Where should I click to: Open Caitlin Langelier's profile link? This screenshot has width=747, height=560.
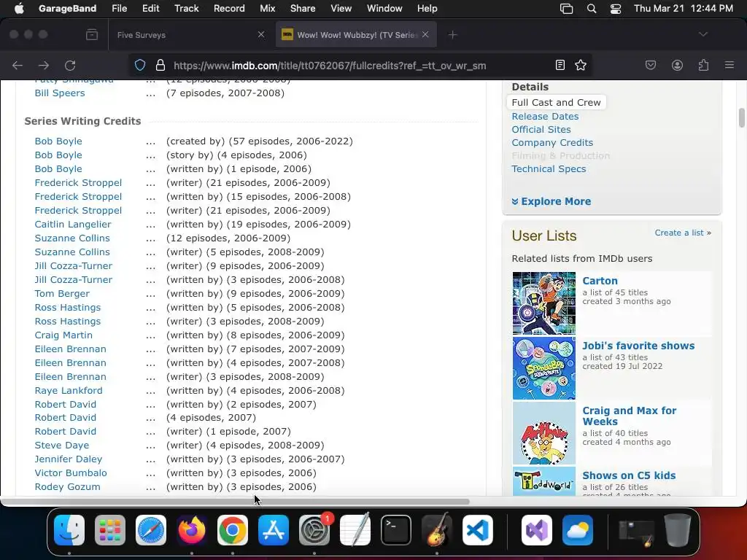click(x=73, y=225)
